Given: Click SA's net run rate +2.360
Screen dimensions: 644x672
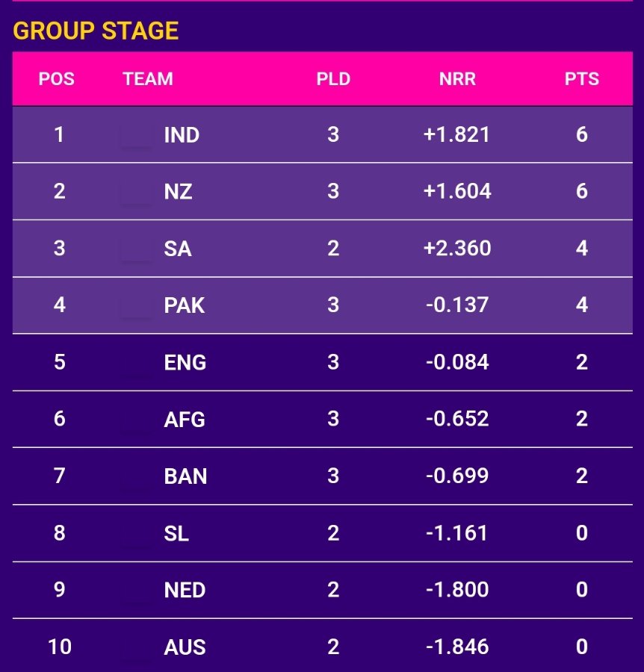Looking at the screenshot, I should 457,249.
